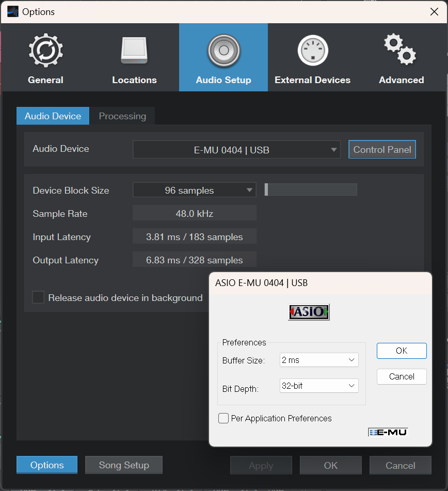Image resolution: width=448 pixels, height=491 pixels.
Task: Switch to the Audio Device tab
Action: (53, 116)
